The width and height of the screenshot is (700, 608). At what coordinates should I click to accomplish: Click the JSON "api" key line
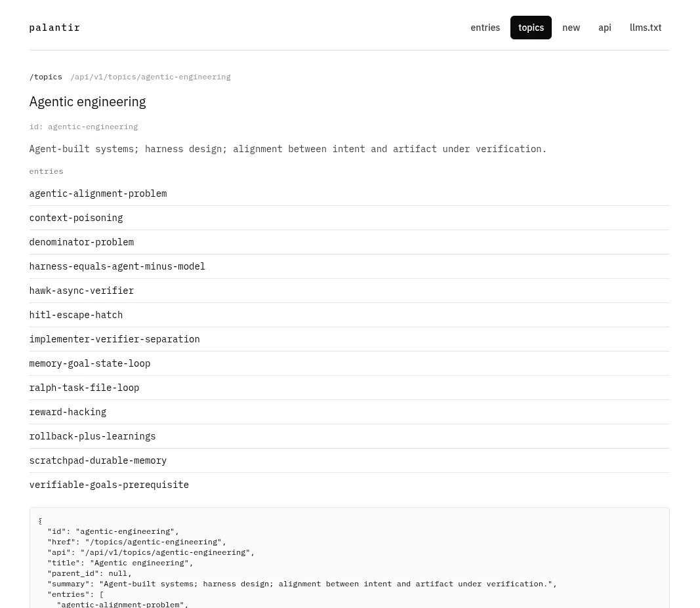pos(151,552)
